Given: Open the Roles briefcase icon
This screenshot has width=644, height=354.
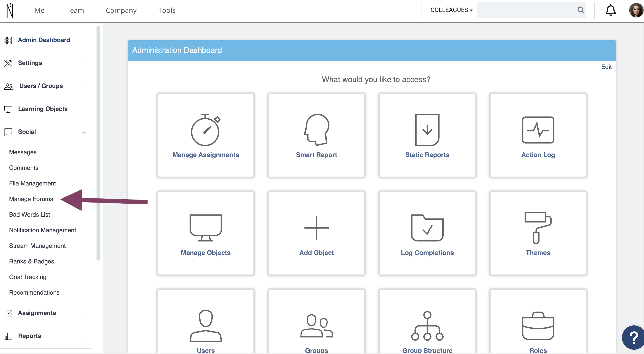Looking at the screenshot, I should (x=538, y=326).
